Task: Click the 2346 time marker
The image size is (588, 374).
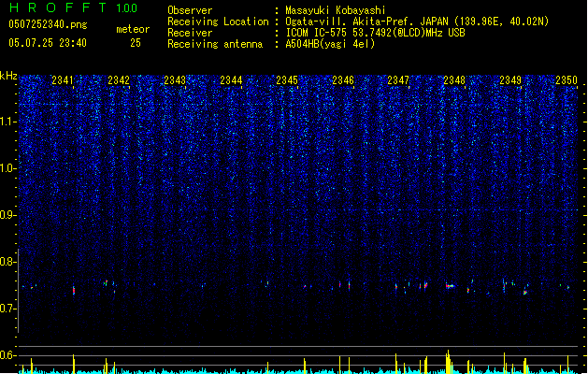Action: pos(343,80)
